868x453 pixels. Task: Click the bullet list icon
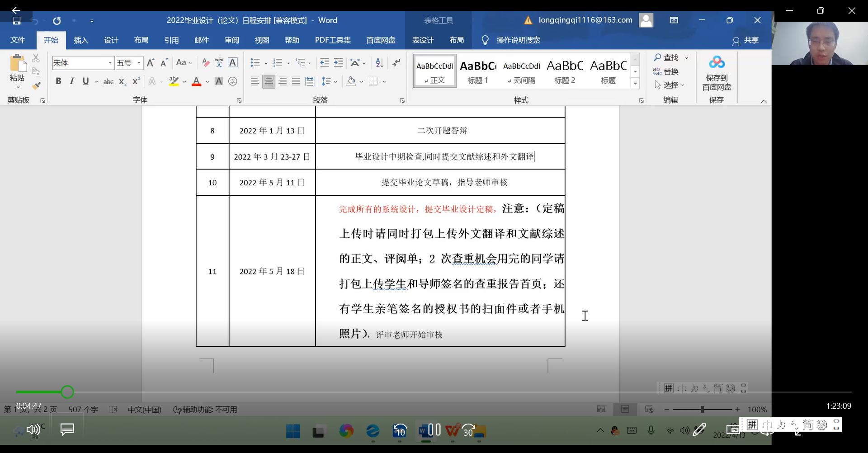click(x=255, y=63)
